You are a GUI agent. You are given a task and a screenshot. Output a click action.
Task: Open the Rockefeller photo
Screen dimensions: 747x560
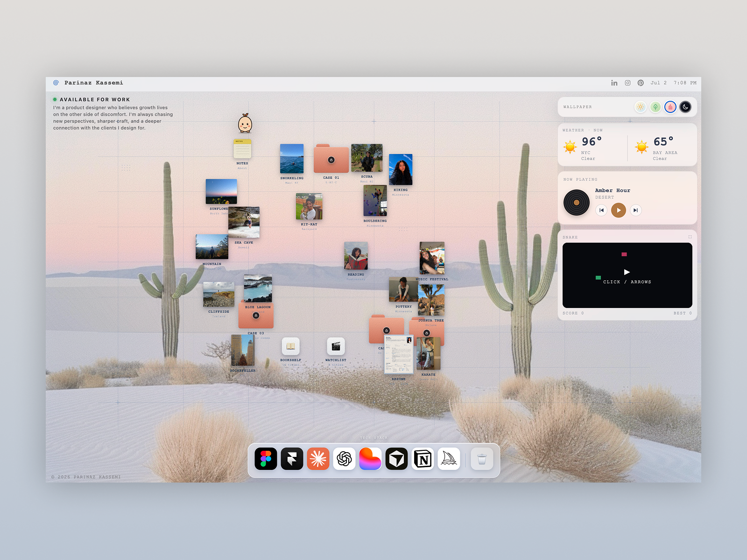coord(243,350)
